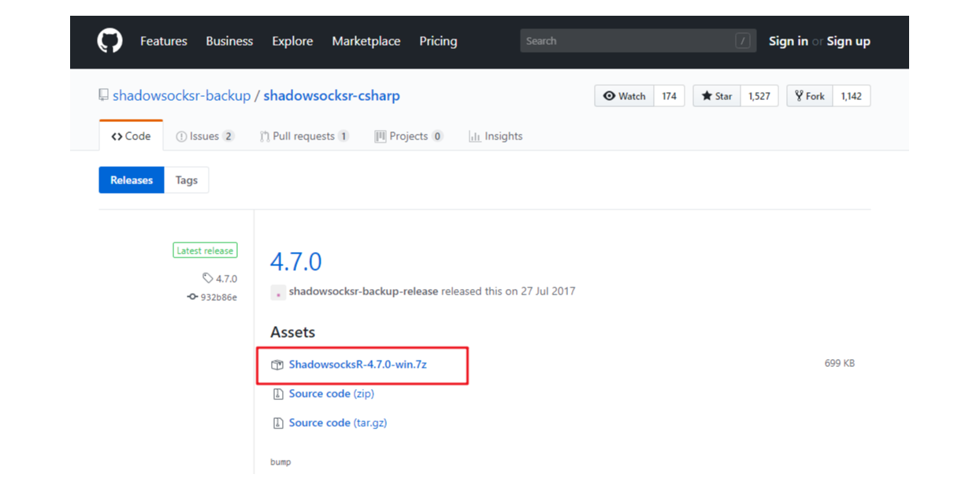Download Source code (zip)
Image resolution: width=980 pixels, height=489 pixels.
tap(332, 394)
